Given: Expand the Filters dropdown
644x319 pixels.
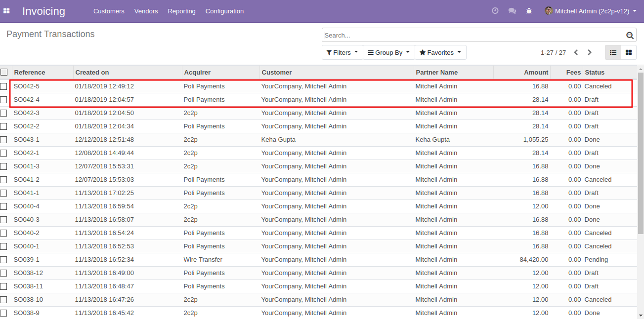Looking at the screenshot, I should (x=342, y=52).
